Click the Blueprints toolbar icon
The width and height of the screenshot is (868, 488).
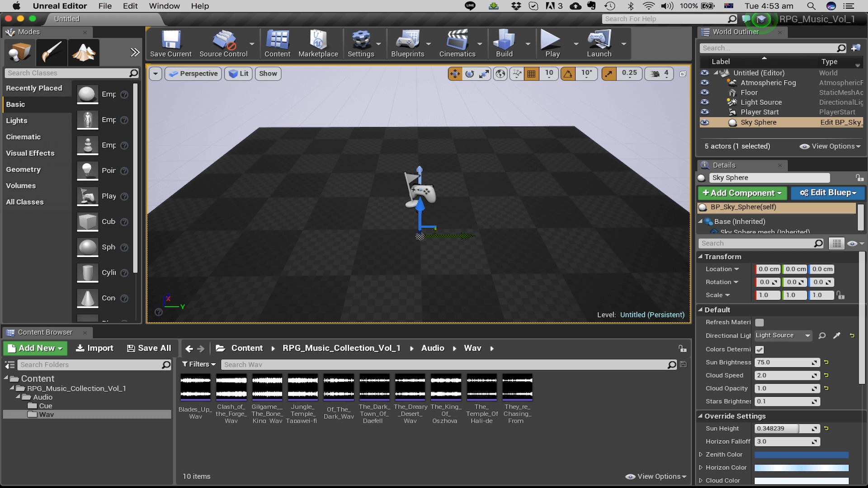[408, 44]
